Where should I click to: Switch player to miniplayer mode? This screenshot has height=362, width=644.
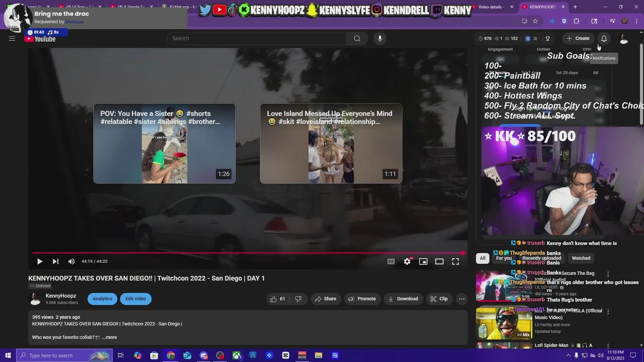pos(424,261)
